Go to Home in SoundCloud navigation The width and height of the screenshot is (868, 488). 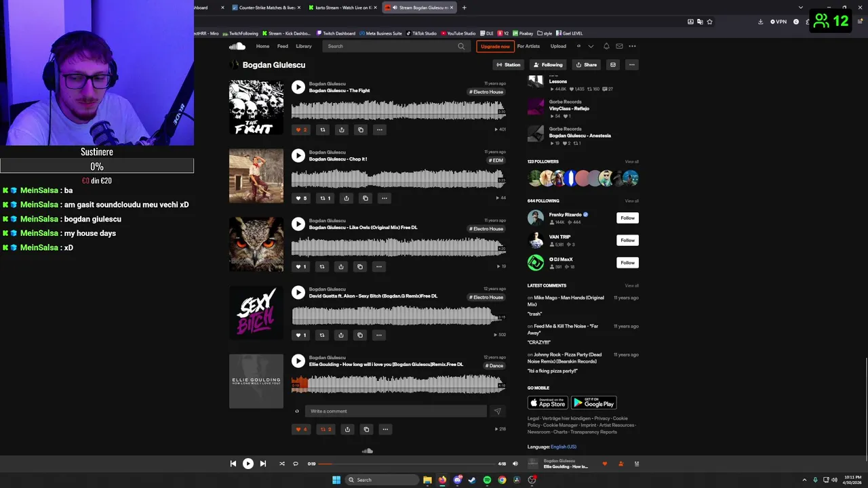262,46
